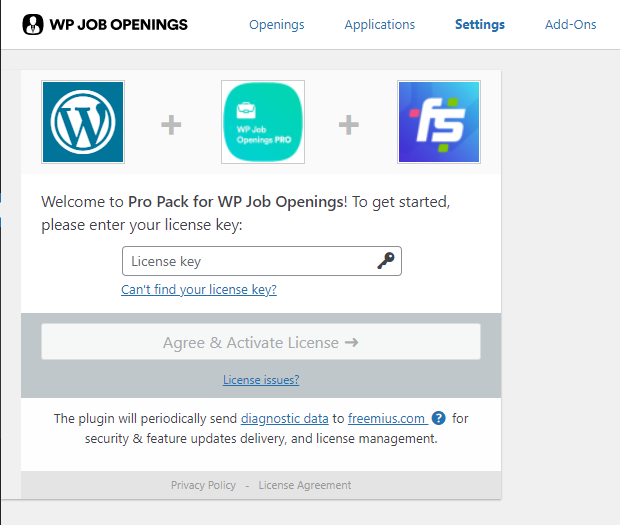Click the WP Job Openings PRO badge
The width and height of the screenshot is (620, 525).
pyautogui.click(x=263, y=122)
